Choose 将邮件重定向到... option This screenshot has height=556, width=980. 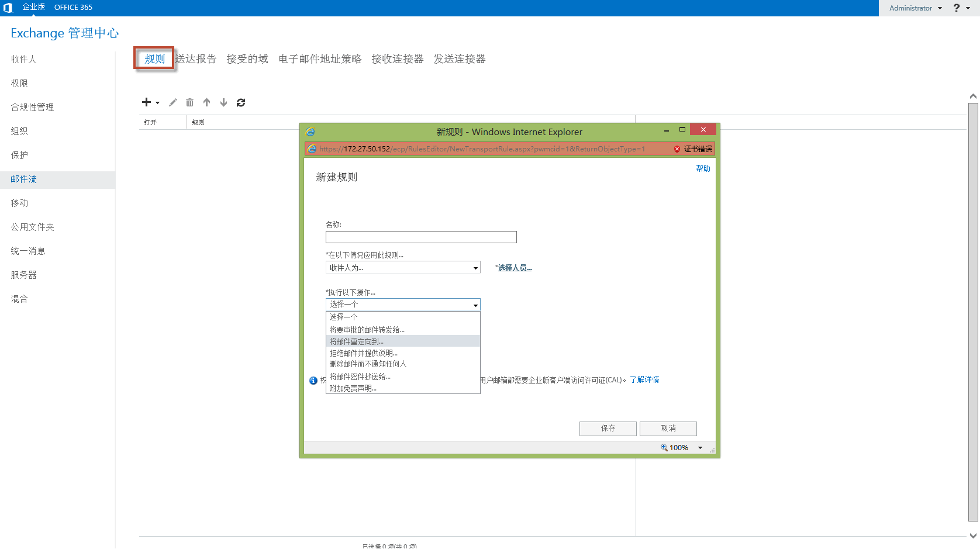(x=403, y=341)
